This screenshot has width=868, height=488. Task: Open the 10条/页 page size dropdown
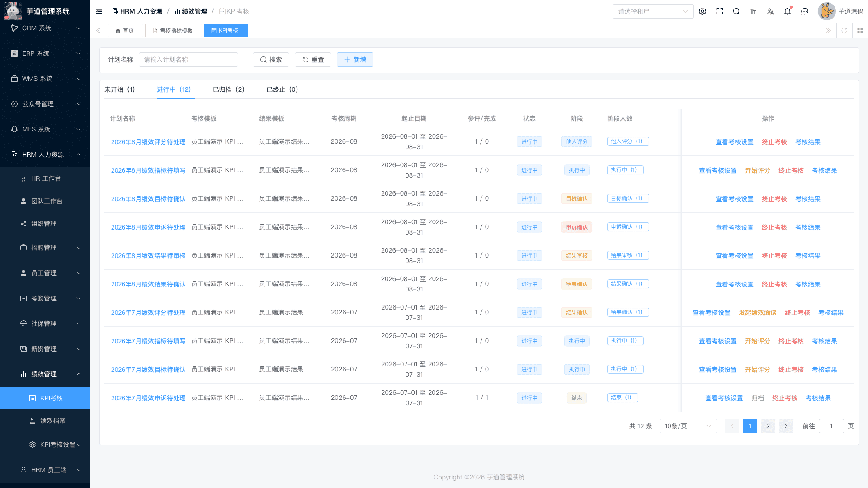click(688, 426)
